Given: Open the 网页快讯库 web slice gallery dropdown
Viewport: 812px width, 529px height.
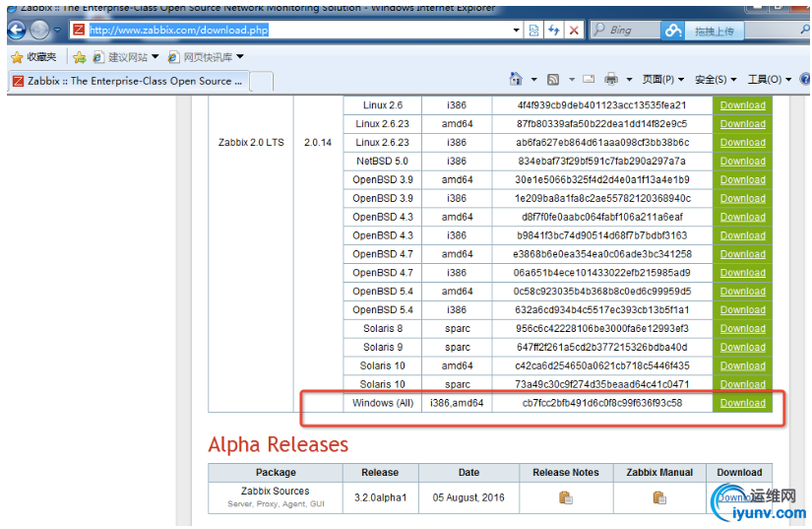Looking at the screenshot, I should (206, 57).
